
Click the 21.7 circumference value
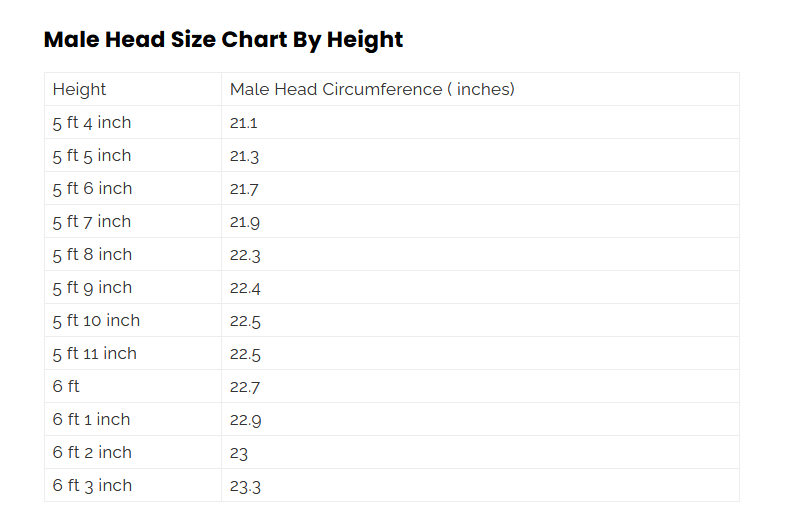[x=244, y=189]
